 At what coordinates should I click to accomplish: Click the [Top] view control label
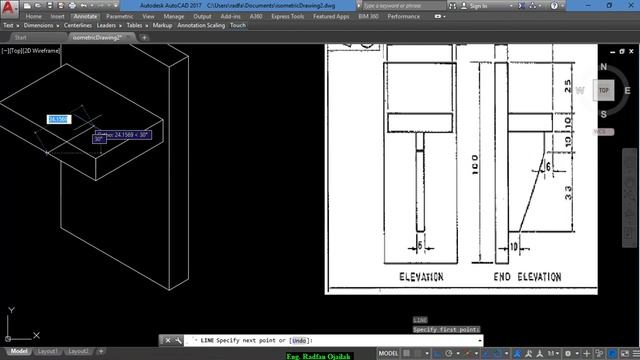16,51
